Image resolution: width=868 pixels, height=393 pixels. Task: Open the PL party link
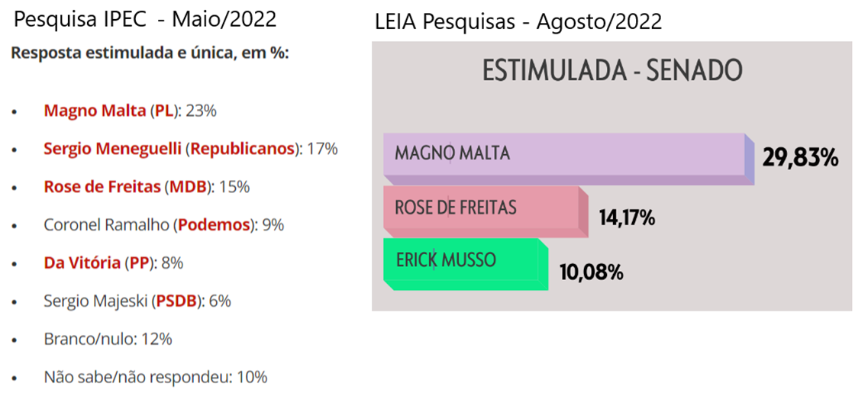pos(165,111)
